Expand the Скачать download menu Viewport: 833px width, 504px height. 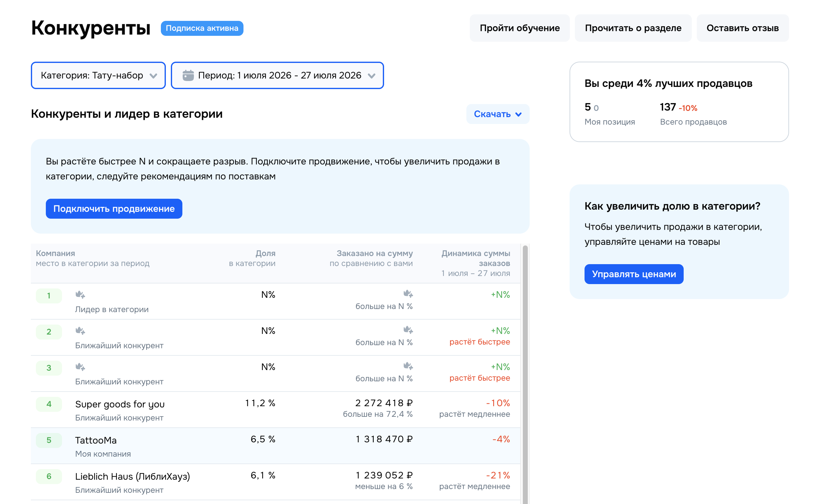tap(498, 114)
